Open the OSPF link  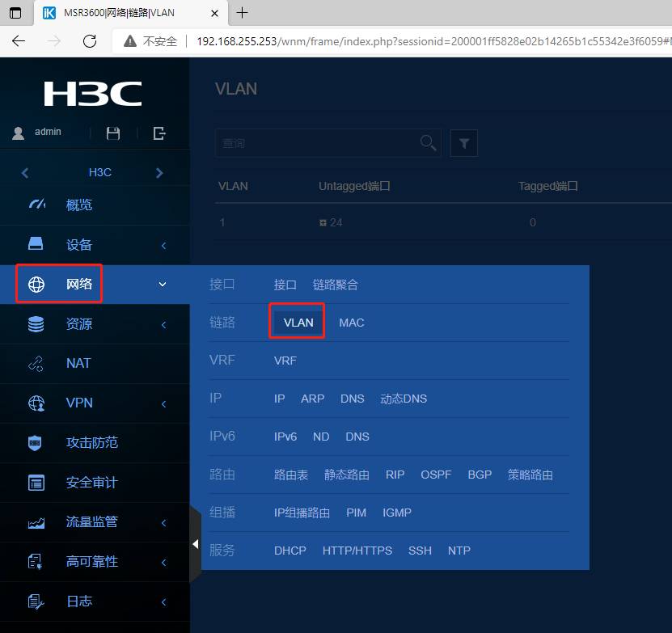[x=436, y=475]
